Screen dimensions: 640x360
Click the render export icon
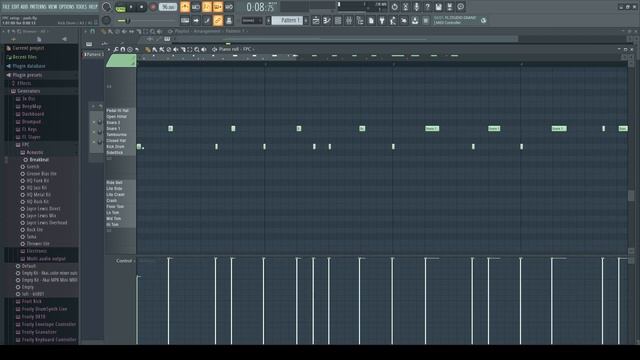[x=449, y=7]
